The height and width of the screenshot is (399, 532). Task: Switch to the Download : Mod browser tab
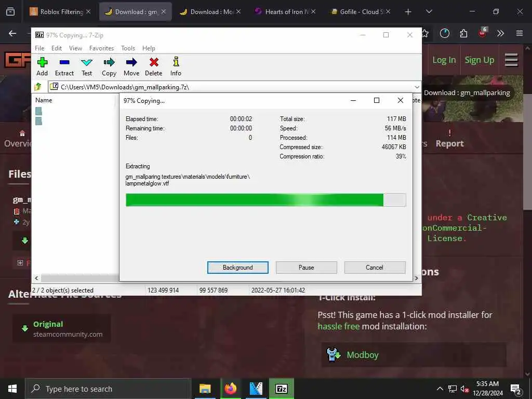(209, 11)
